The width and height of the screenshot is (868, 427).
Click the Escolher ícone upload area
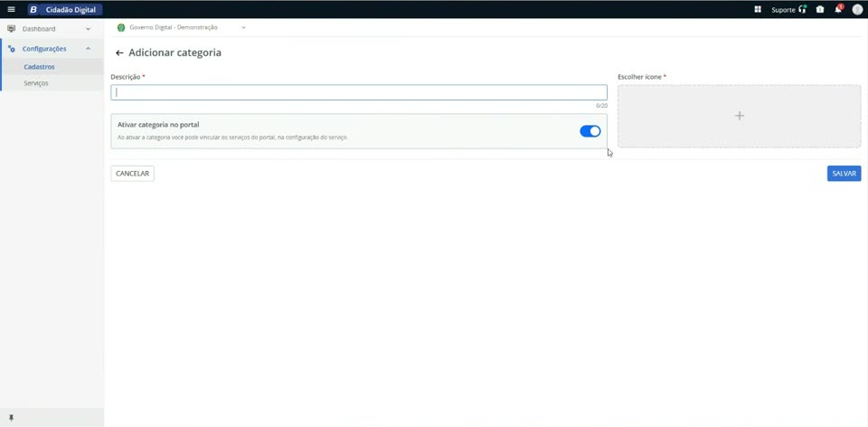point(739,116)
